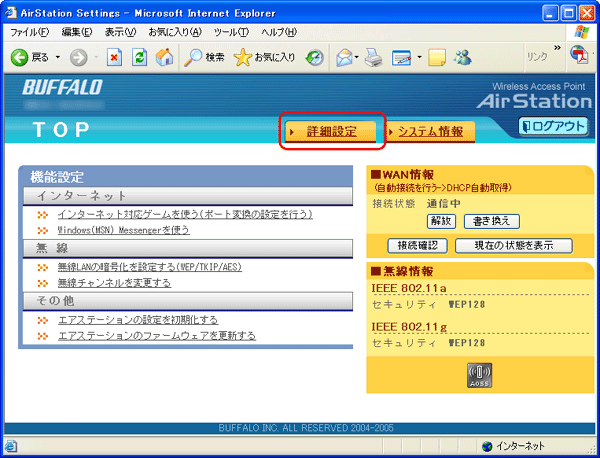Print the page with the printer icon
The width and height of the screenshot is (600, 458).
[x=373, y=58]
